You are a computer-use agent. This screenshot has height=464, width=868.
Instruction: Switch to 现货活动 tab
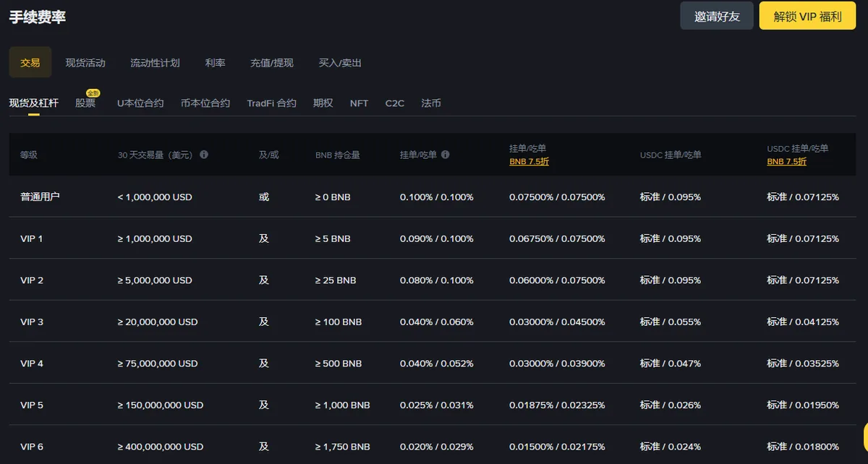point(85,63)
